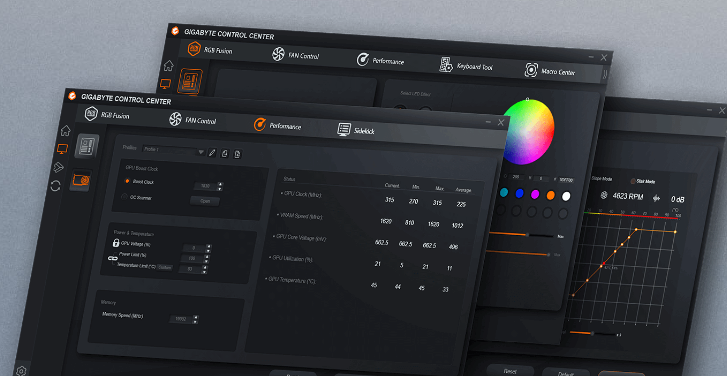Click the import profile icon beside pencil
Screen dimensions: 727x376
pos(224,153)
